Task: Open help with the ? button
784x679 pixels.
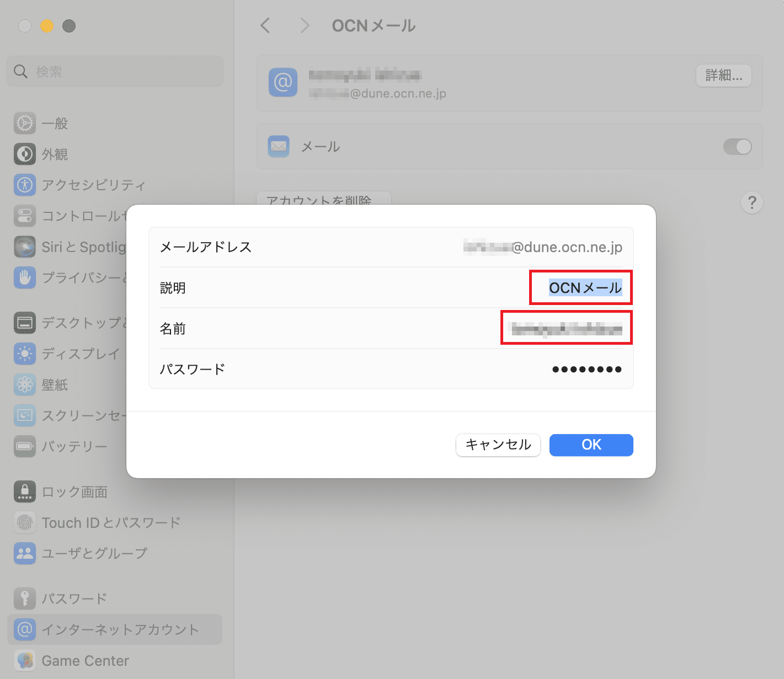Action: (x=751, y=202)
